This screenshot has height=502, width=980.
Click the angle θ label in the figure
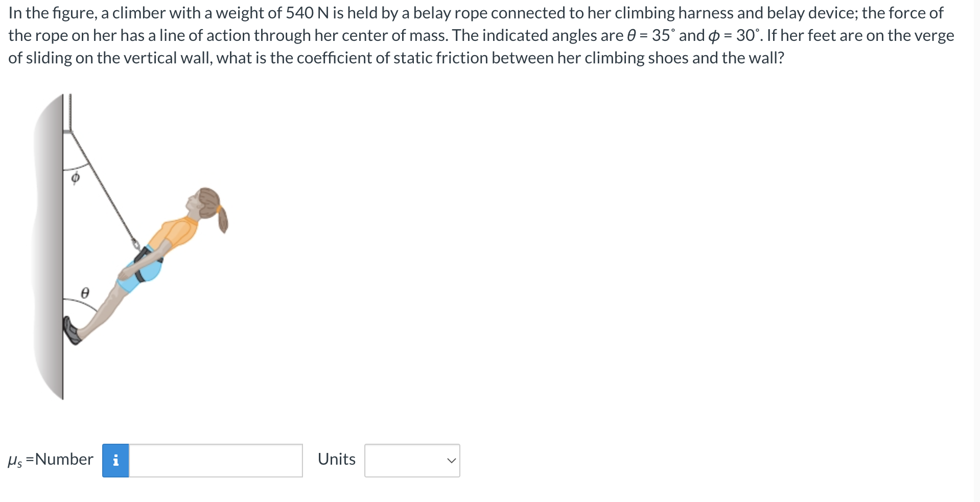(85, 293)
